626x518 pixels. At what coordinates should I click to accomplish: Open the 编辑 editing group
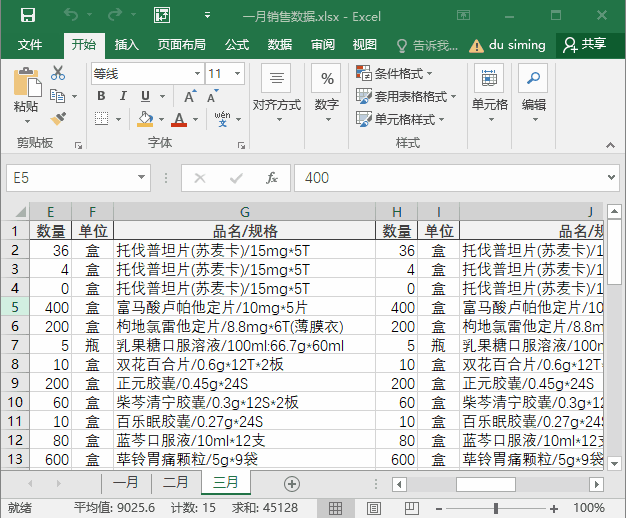coord(533,93)
